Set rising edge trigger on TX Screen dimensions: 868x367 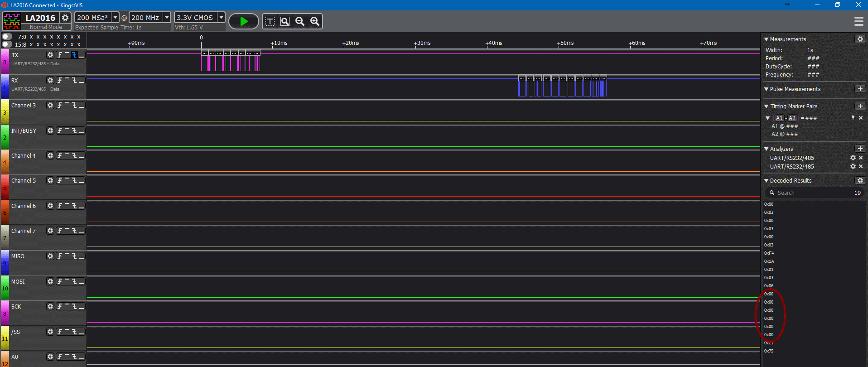pos(60,55)
